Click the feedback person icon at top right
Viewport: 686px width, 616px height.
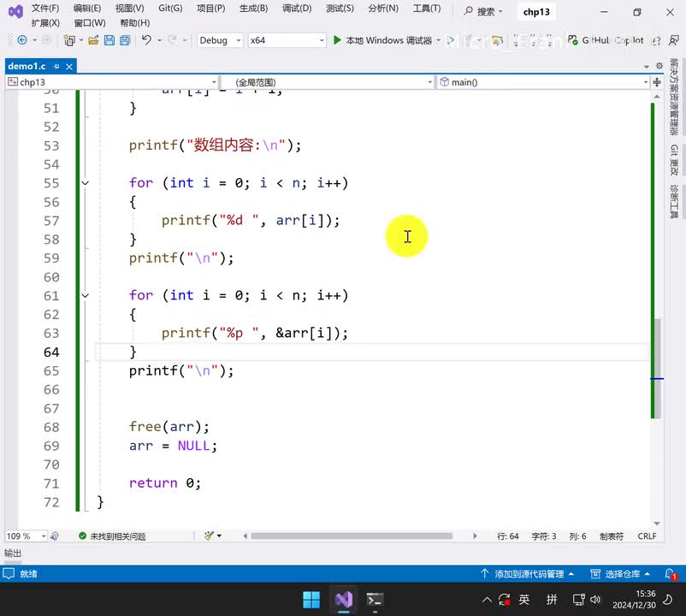coord(673,40)
